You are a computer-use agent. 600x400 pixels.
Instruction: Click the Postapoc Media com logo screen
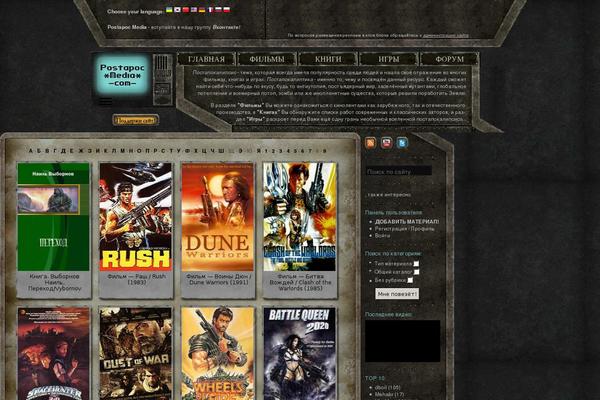point(122,75)
